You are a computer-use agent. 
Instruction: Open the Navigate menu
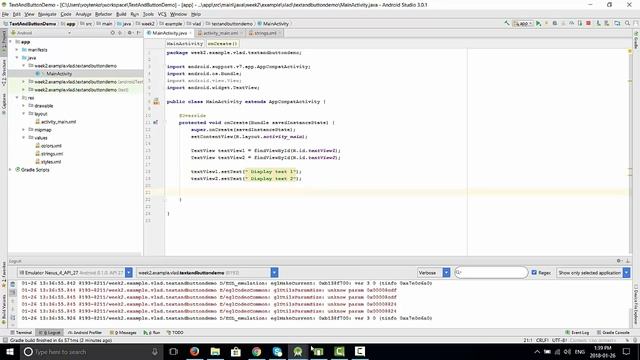tap(47, 14)
